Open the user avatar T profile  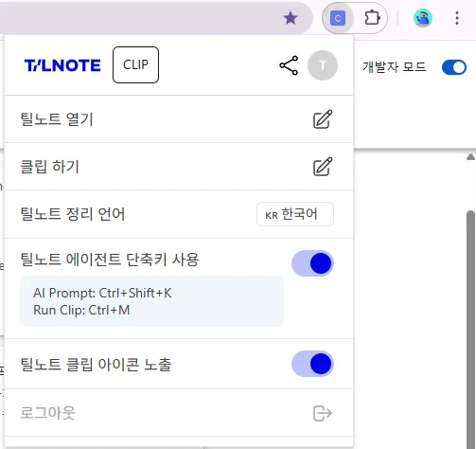323,65
